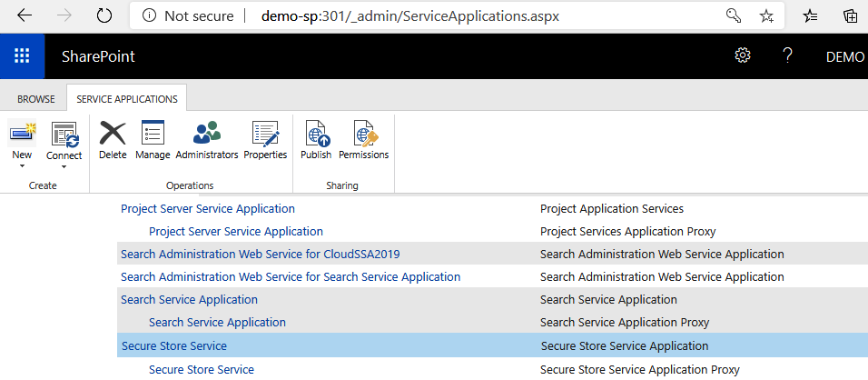Click the Create ribbon group label
Image resolution: width=868 pixels, height=380 pixels.
point(44,185)
